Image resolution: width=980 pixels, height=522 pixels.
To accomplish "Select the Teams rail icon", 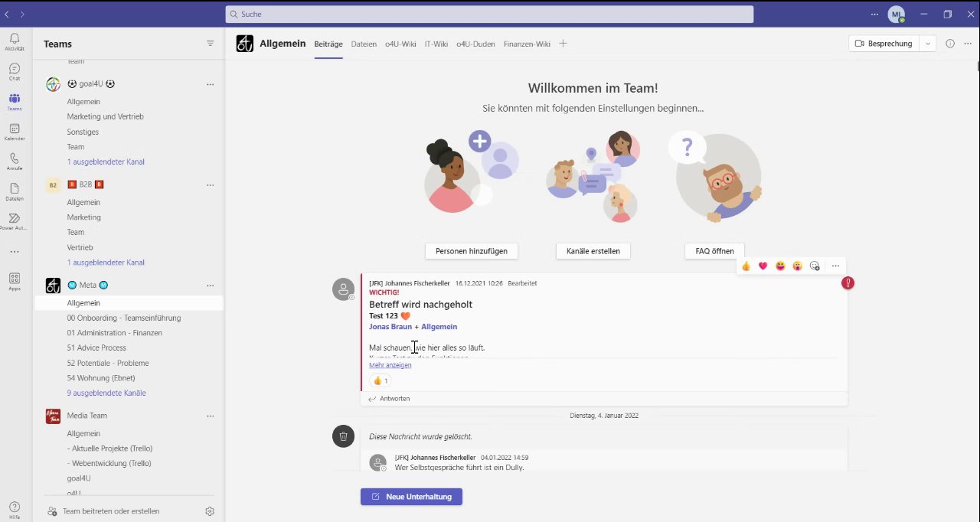I will tap(15, 102).
